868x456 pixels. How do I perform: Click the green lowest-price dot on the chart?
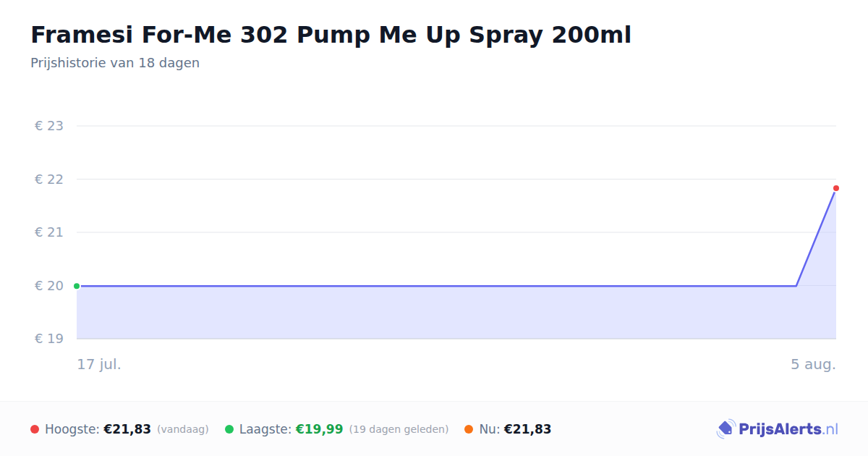(x=77, y=286)
